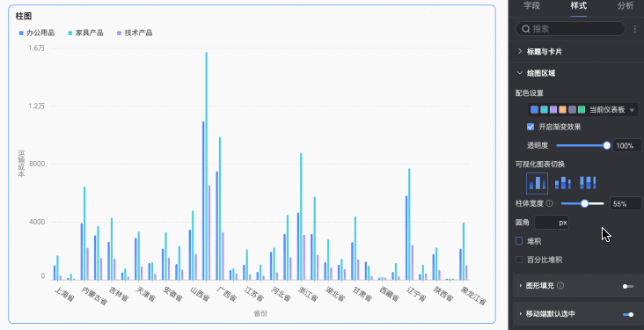Turn off the 移动端默认选中 switch

coord(628,314)
